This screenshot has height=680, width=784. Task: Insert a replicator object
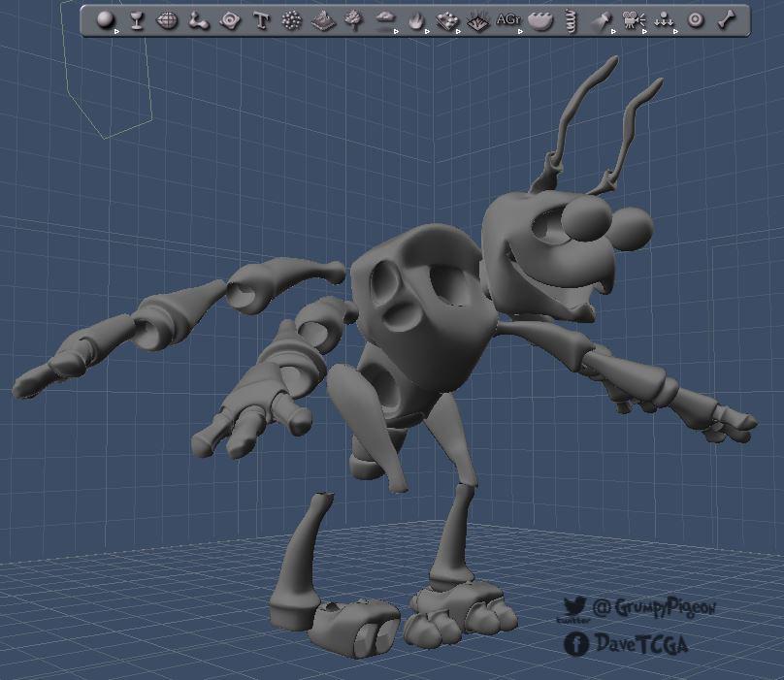446,21
